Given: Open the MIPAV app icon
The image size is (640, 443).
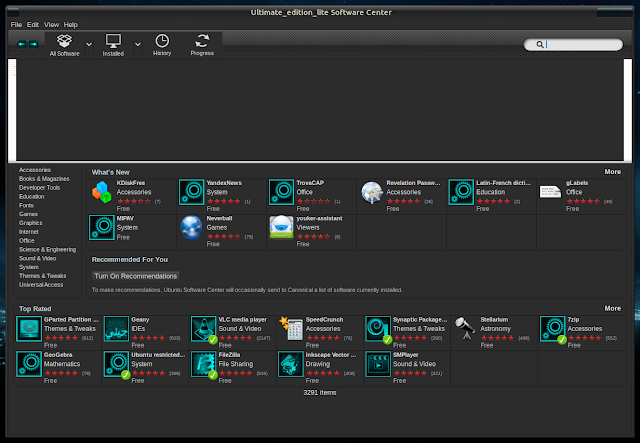Looking at the screenshot, I should click(x=102, y=227).
